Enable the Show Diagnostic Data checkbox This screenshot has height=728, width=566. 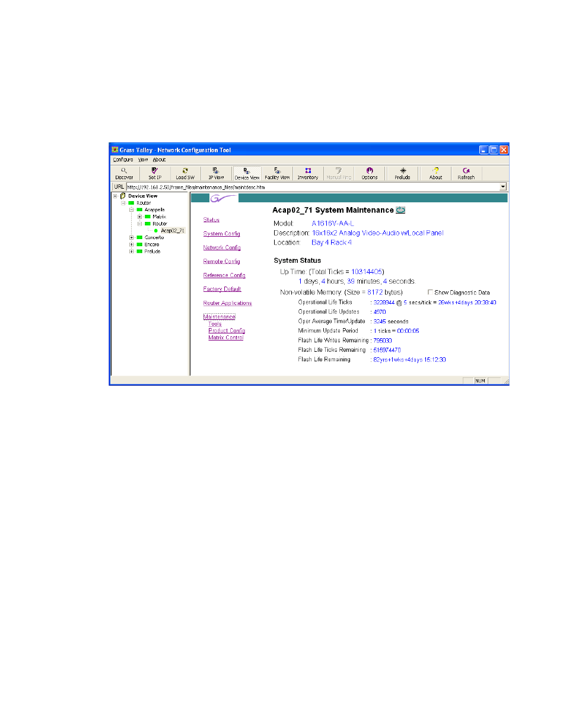430,292
